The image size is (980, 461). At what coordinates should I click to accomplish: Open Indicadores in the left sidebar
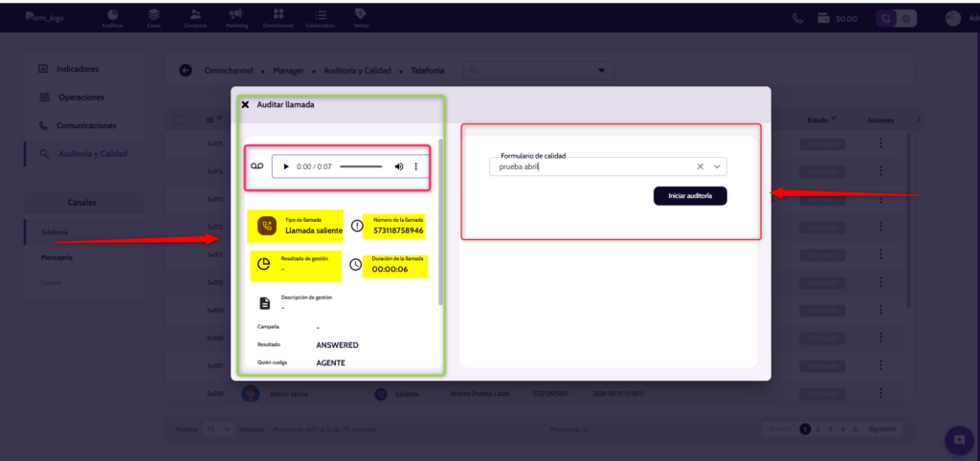point(77,69)
